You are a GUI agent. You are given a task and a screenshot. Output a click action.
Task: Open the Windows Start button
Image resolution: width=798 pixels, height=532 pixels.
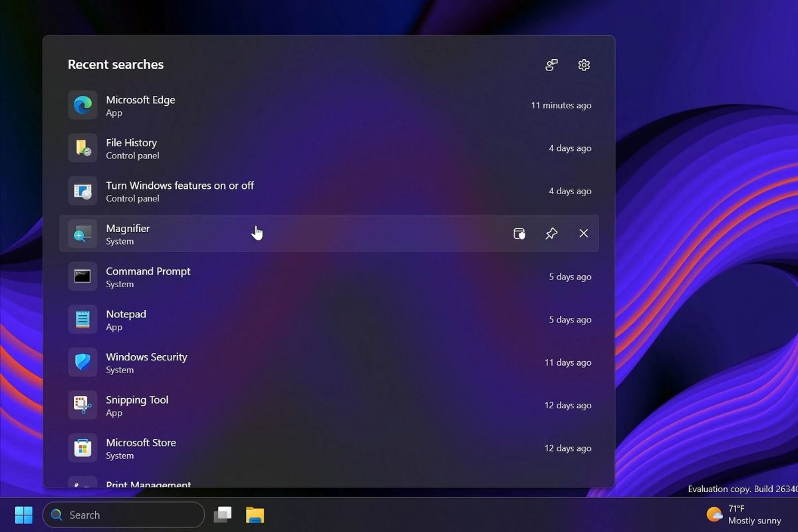(23, 515)
